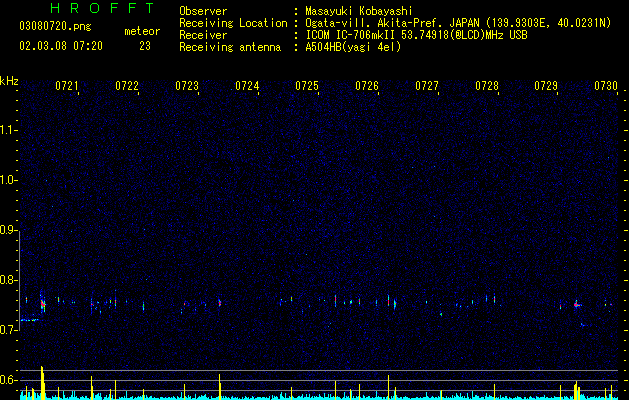The image size is (629, 400).
Task: Click the A504HB(yagi 4el) antenna value
Action: point(353,47)
